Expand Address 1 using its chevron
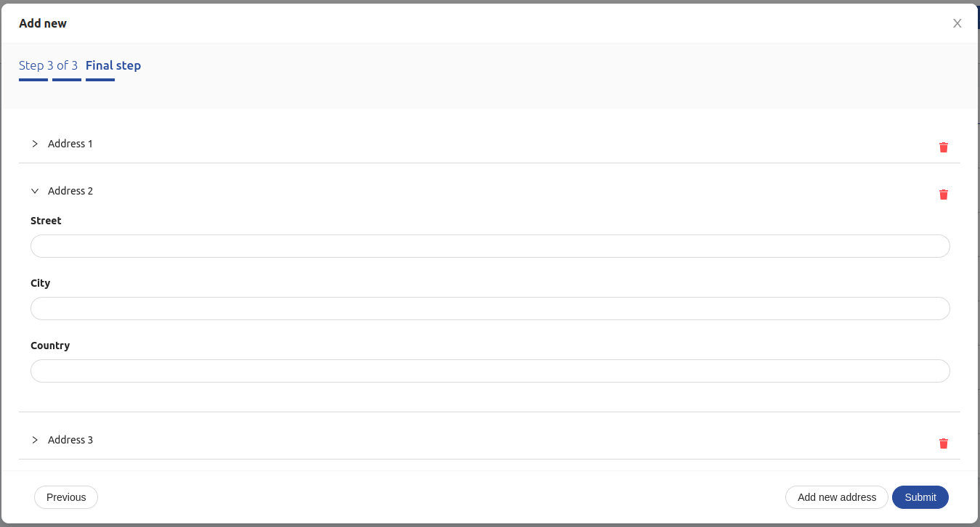The width and height of the screenshot is (980, 527). [35, 144]
